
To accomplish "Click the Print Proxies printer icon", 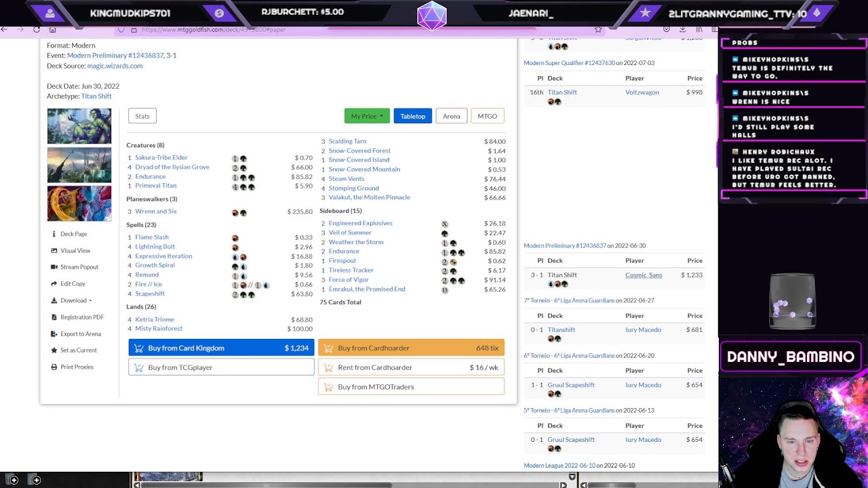I will click(x=54, y=367).
